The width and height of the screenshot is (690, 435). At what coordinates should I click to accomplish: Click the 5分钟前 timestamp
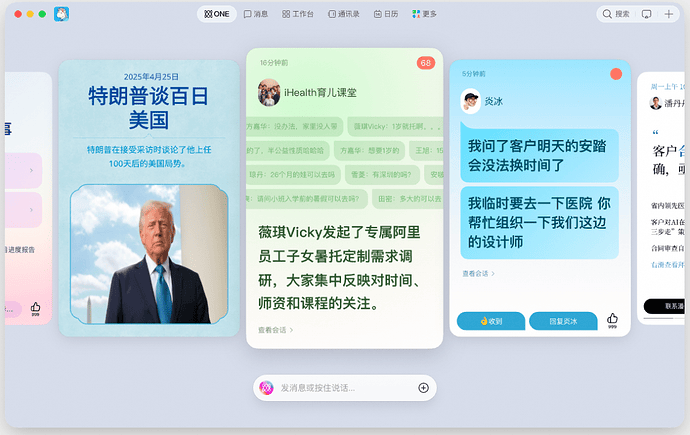click(473, 74)
